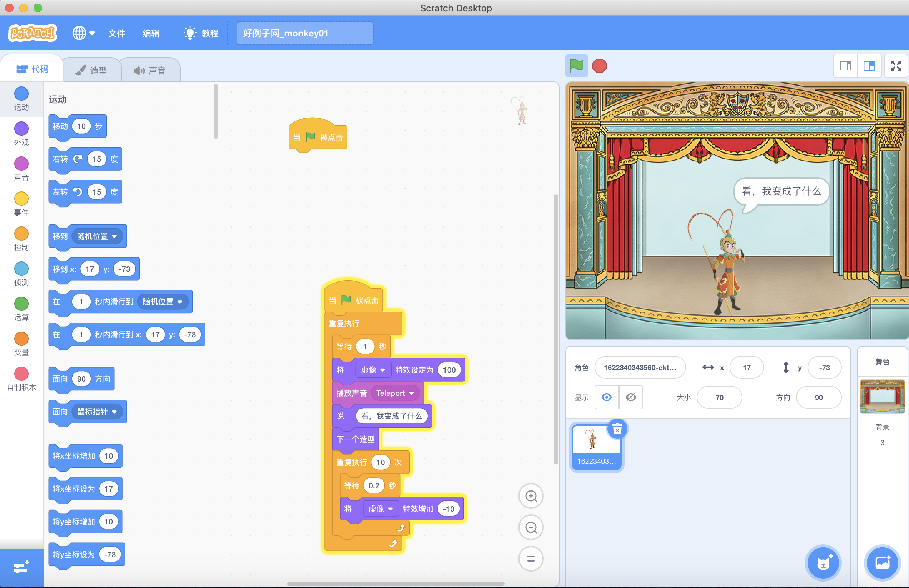
Task: Zoom out the code workspace
Action: click(x=531, y=527)
